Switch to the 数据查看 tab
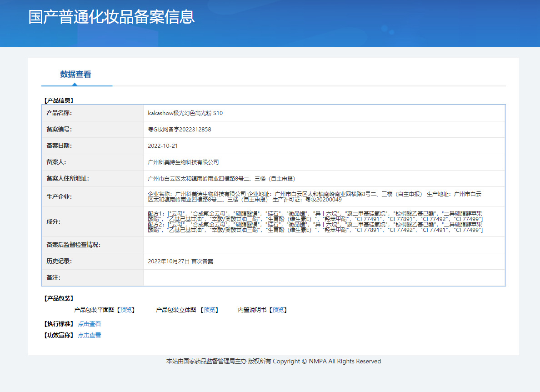 (75, 75)
